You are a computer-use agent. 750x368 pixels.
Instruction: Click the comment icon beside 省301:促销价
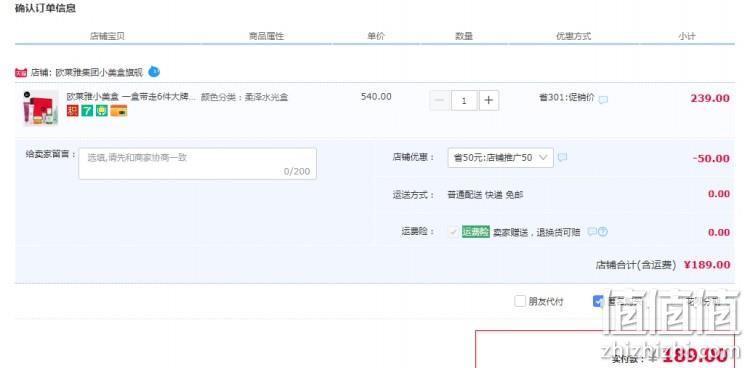tap(604, 100)
